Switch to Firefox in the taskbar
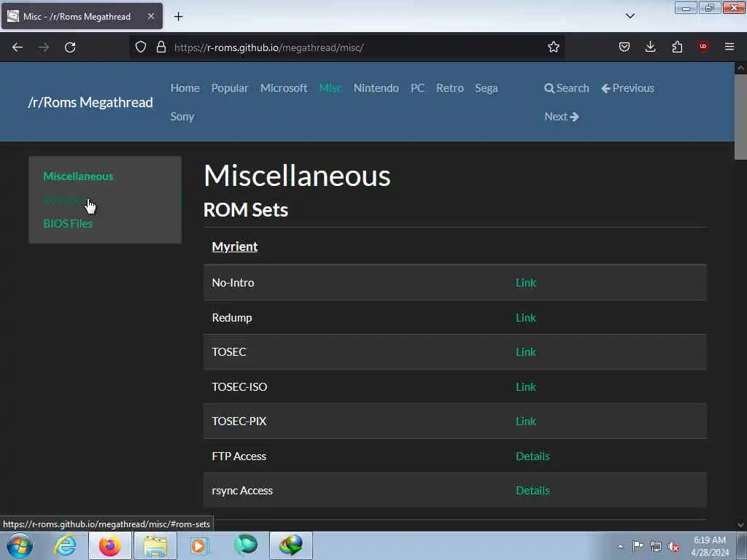 coord(110,545)
